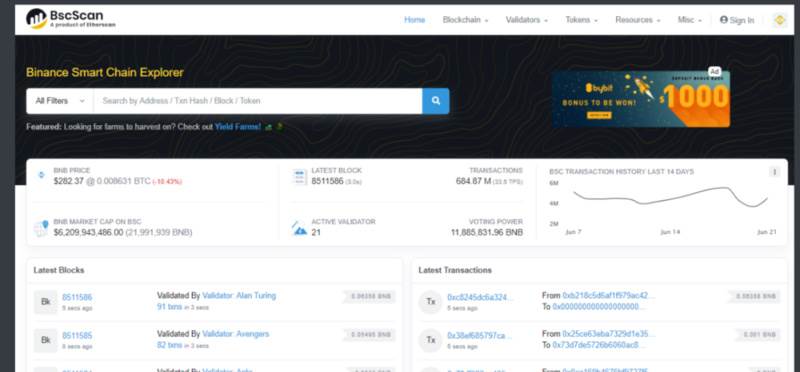Expand the Resources menu
The width and height of the screenshot is (800, 372).
point(638,20)
